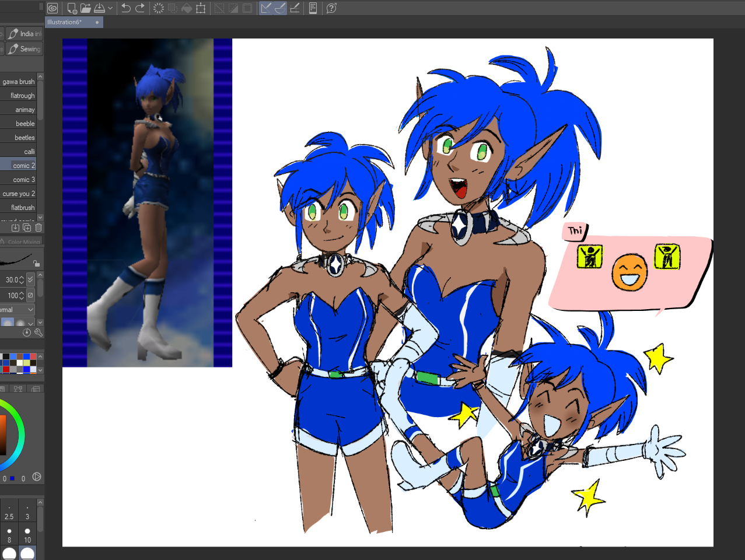Image resolution: width=745 pixels, height=560 pixels.
Task: Toggle snap to ruler in the toolbar
Action: [266, 8]
